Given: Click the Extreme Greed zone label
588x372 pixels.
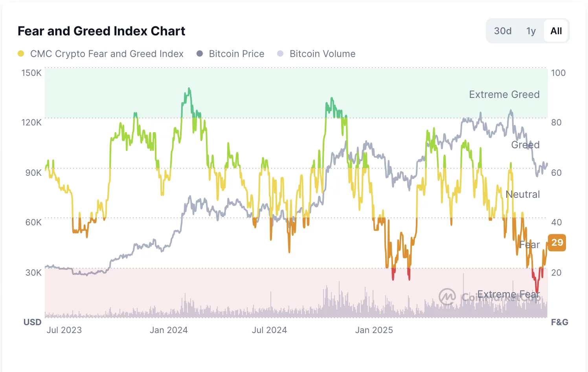Looking at the screenshot, I should (504, 94).
